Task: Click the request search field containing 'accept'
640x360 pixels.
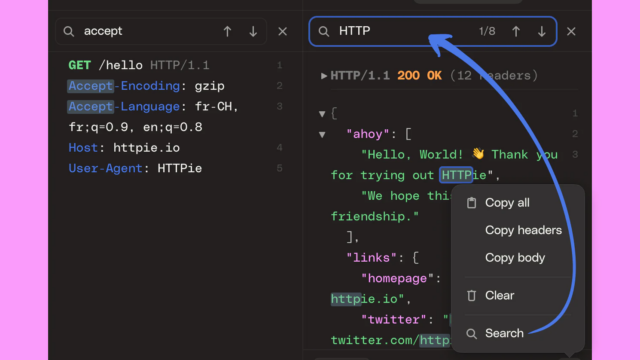Action: point(161,31)
